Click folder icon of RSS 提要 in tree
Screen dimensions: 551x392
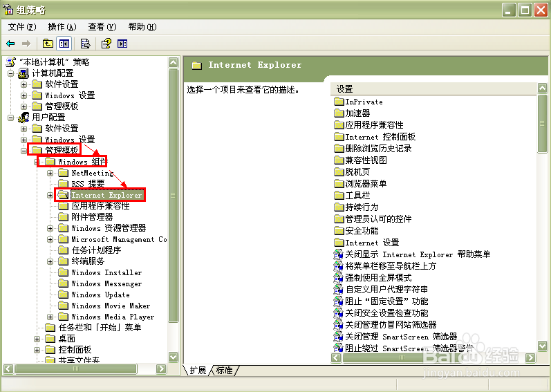pyautogui.click(x=63, y=184)
